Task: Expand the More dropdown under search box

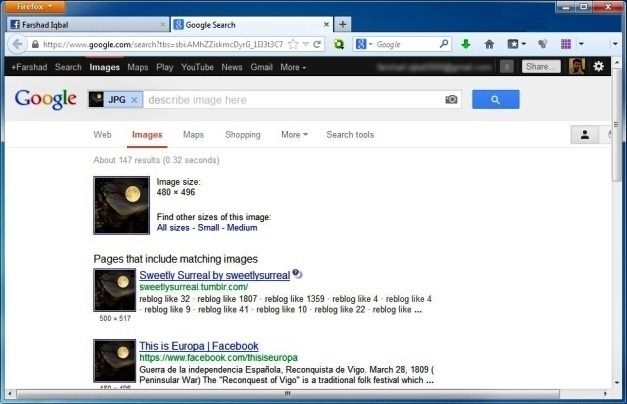Action: (294, 135)
